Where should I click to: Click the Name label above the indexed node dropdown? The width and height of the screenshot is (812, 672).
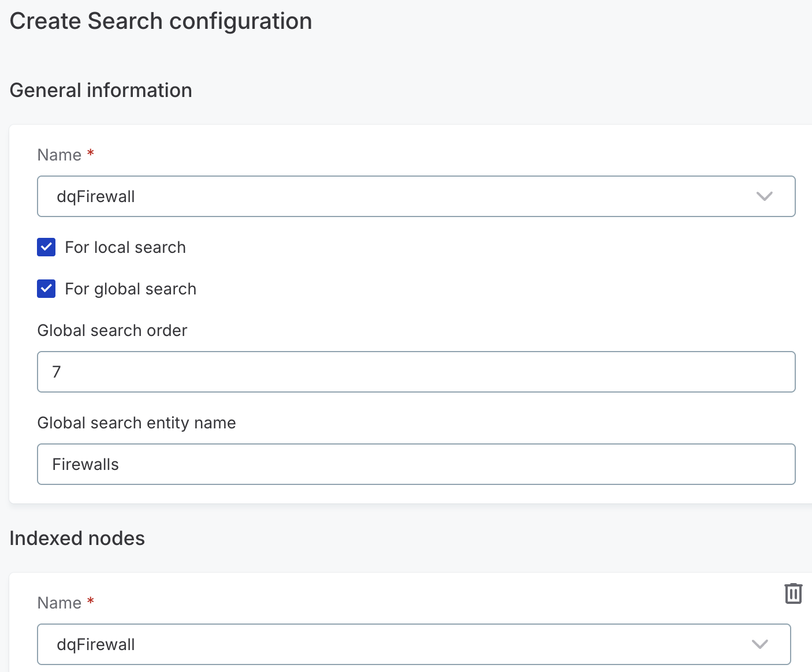tap(59, 602)
